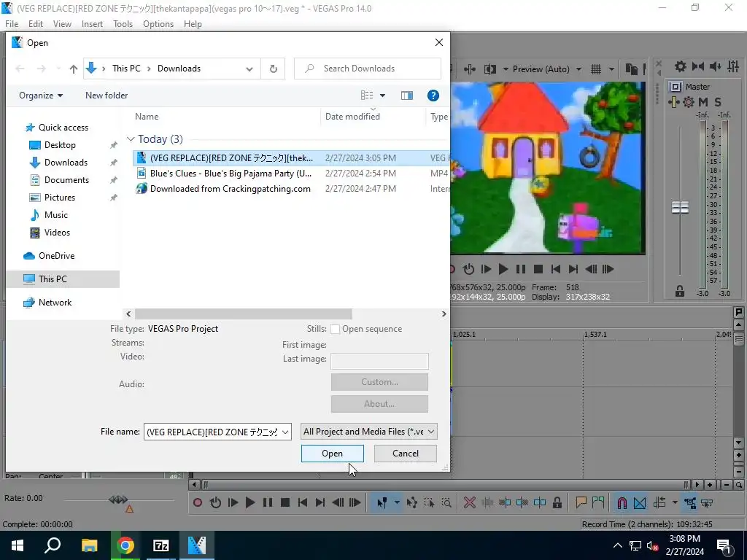Image resolution: width=747 pixels, height=560 pixels.
Task: Open the Insert menu
Action: click(x=92, y=24)
